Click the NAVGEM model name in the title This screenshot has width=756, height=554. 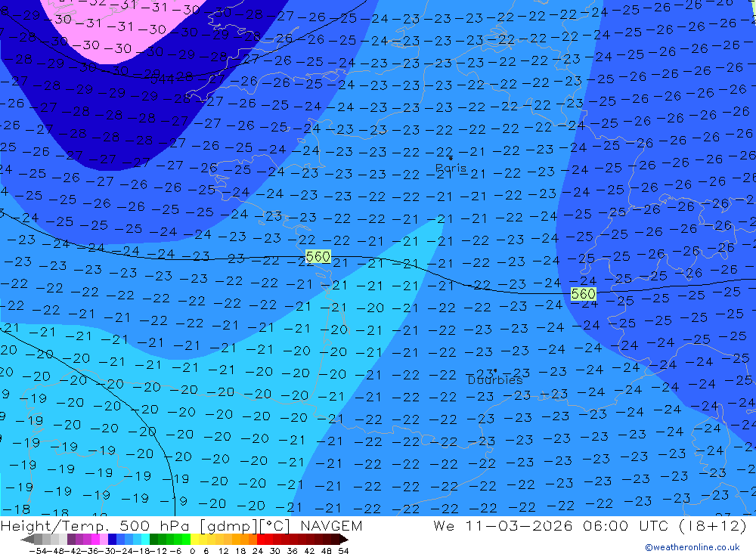[331, 525]
